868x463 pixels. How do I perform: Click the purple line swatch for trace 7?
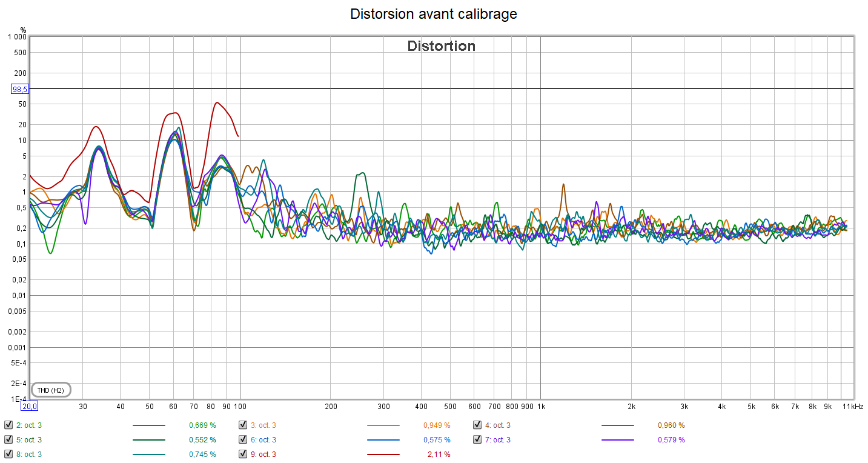pos(617,440)
